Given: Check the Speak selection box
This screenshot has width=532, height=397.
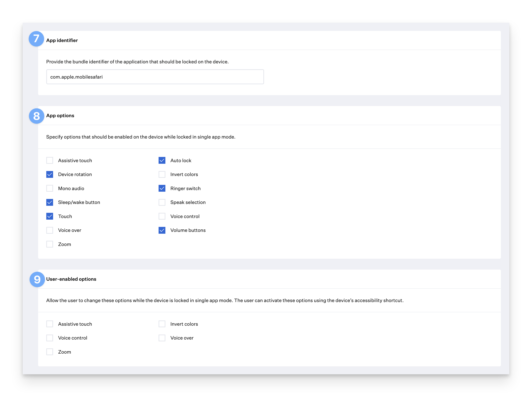Looking at the screenshot, I should tap(162, 202).
